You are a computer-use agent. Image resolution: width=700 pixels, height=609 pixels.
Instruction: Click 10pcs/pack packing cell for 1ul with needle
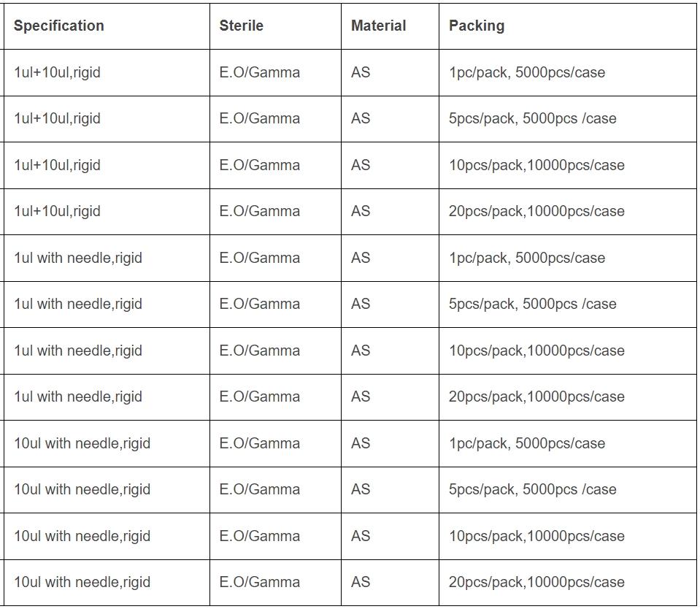536,351
